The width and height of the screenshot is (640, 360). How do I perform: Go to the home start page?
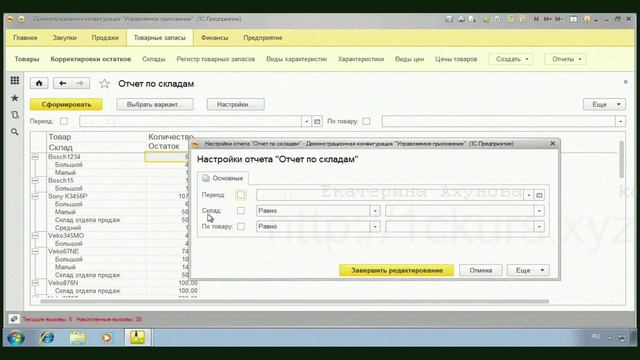[39, 83]
